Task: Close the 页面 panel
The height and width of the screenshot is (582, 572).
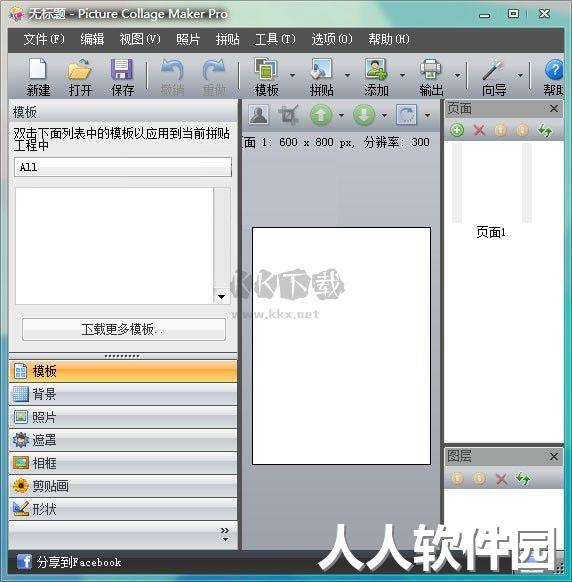Action: pyautogui.click(x=553, y=108)
